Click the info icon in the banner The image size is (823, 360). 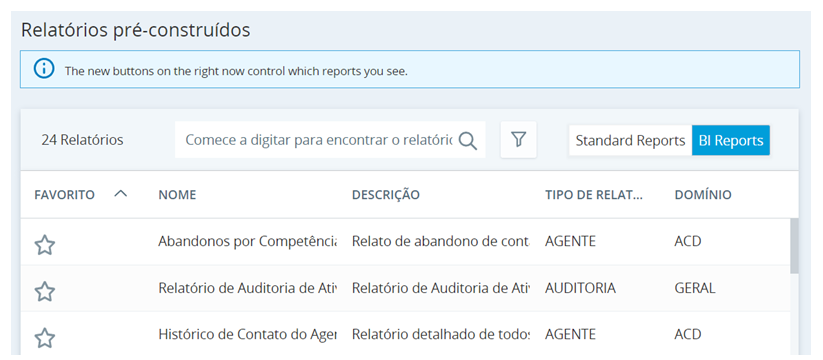tap(44, 69)
